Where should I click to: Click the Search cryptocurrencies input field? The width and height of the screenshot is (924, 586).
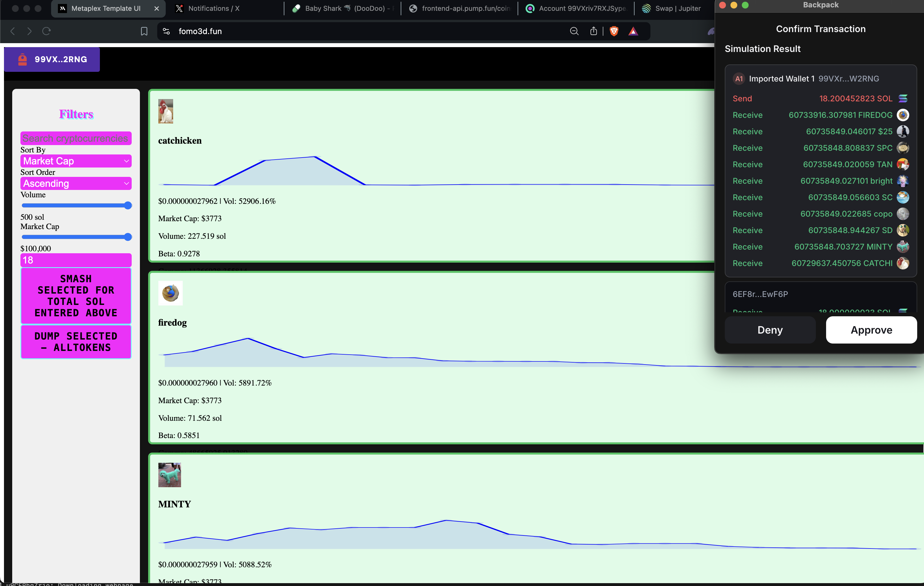pos(76,138)
